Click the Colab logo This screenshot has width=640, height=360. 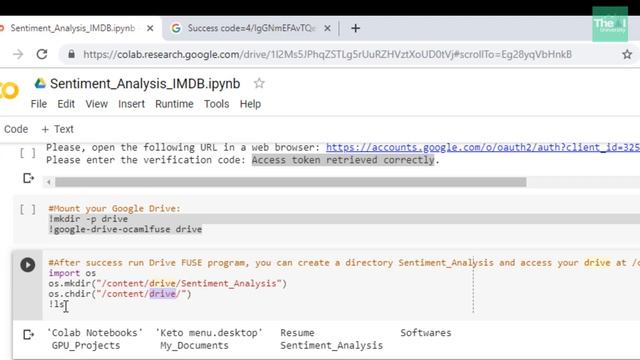click(x=9, y=90)
